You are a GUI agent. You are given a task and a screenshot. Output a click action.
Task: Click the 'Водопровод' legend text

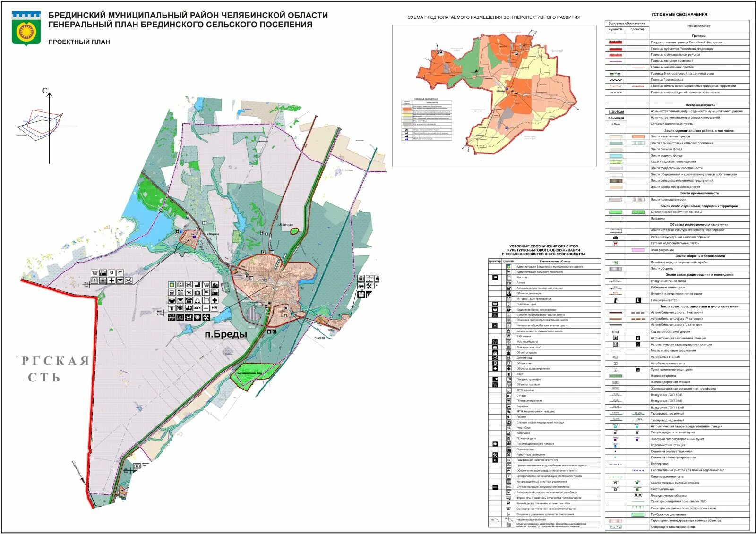point(659,464)
